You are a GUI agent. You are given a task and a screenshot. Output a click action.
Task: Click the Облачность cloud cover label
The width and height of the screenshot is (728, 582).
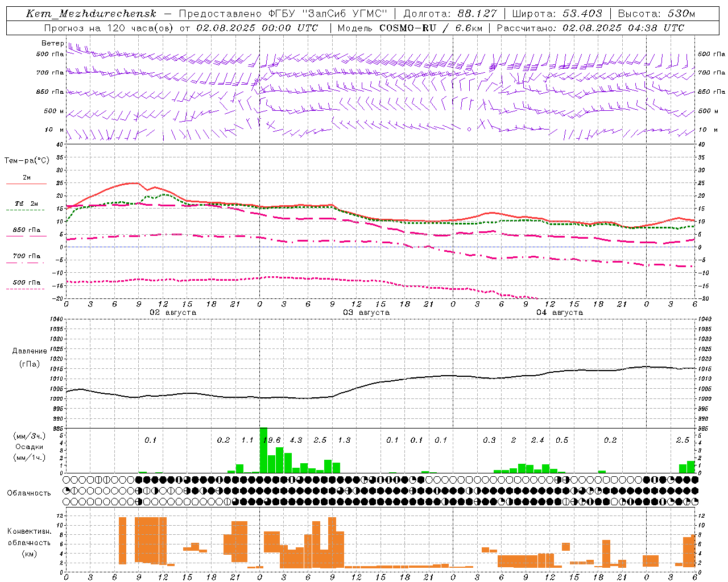coord(29,493)
